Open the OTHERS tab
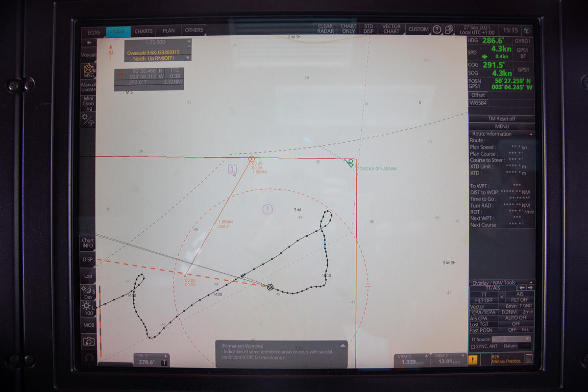The width and height of the screenshot is (588, 392). point(194,30)
